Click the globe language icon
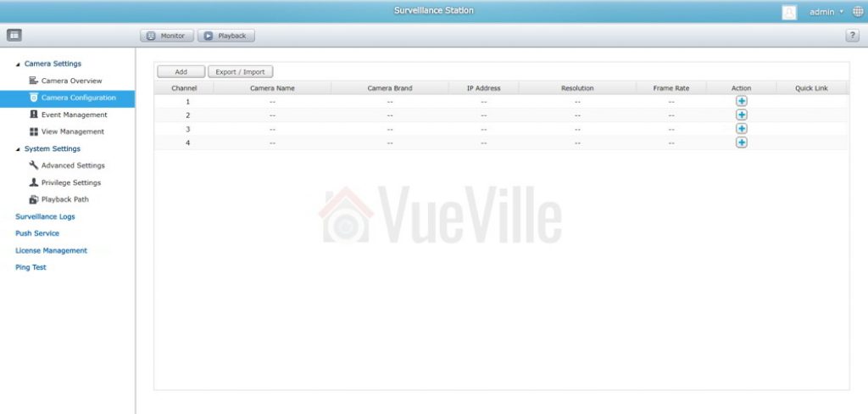The width and height of the screenshot is (868, 414). [x=857, y=12]
